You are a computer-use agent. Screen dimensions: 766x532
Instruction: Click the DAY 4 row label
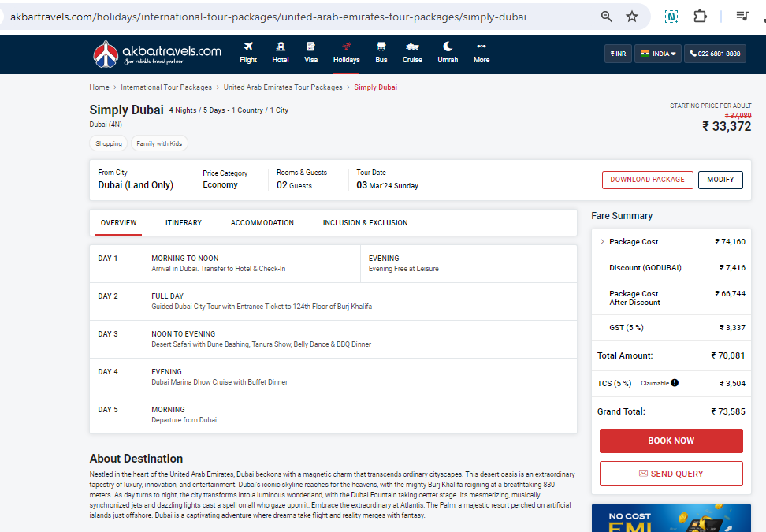pos(108,372)
